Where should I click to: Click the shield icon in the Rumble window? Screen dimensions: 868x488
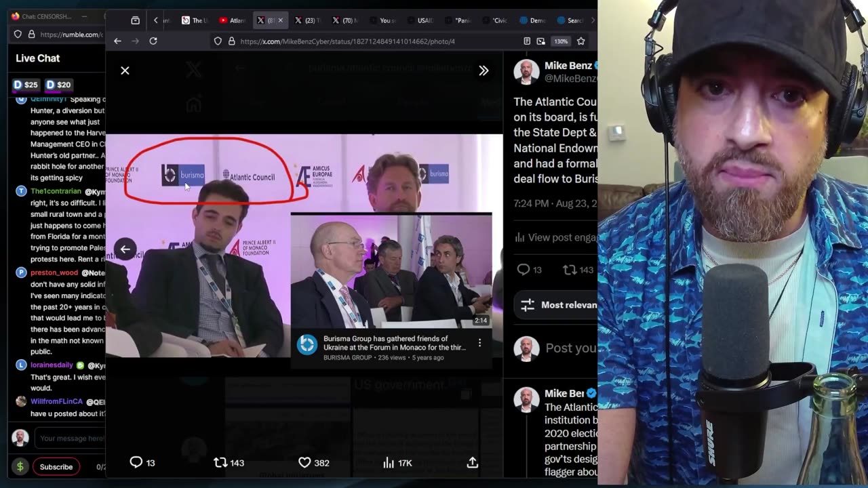18,34
